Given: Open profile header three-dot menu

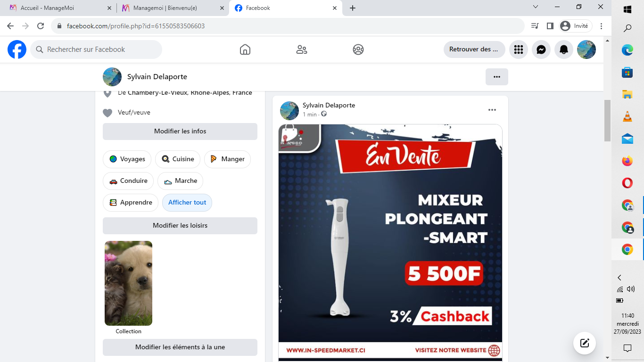Looking at the screenshot, I should click(497, 77).
